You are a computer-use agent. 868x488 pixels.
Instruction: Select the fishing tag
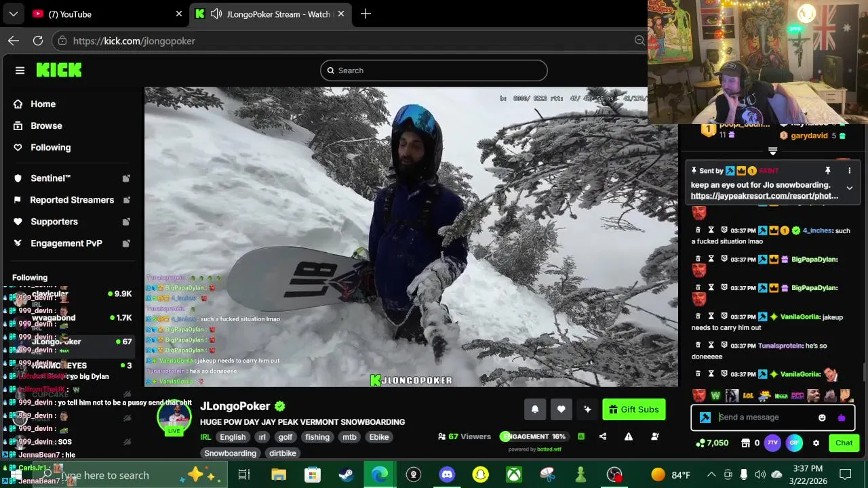(x=317, y=437)
